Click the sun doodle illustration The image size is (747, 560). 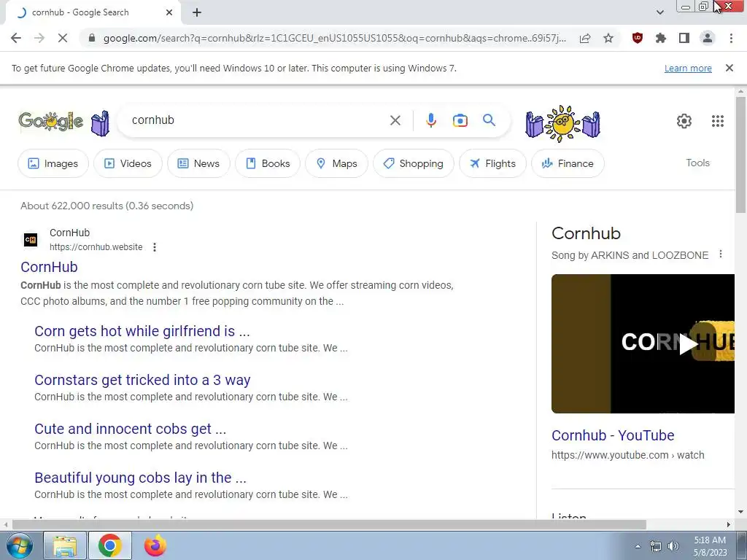(562, 123)
